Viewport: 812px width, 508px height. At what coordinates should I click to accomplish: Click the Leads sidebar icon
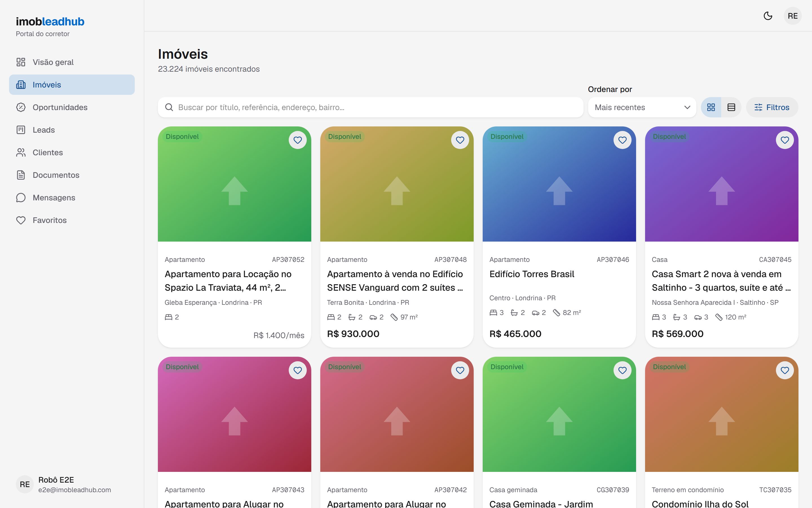[21, 130]
